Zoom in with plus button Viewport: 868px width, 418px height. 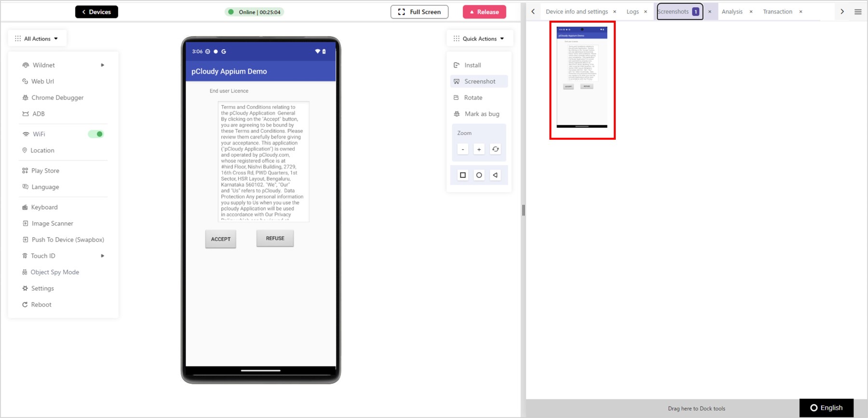pos(479,149)
